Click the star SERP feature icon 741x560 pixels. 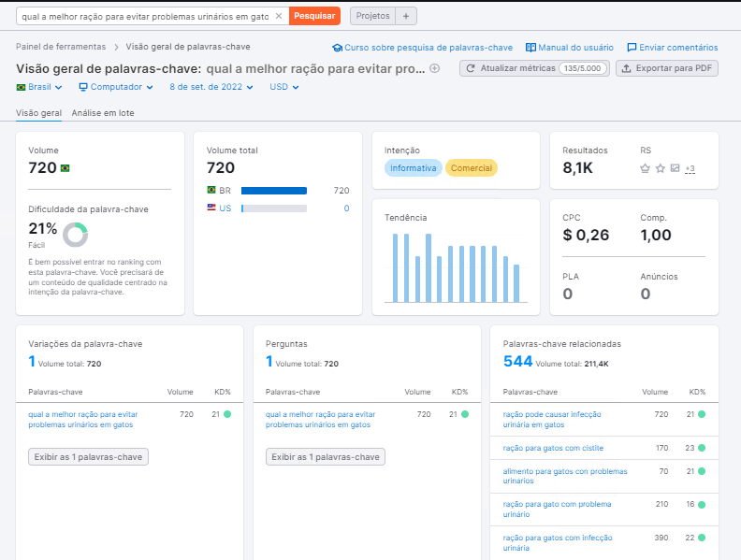[x=661, y=168]
